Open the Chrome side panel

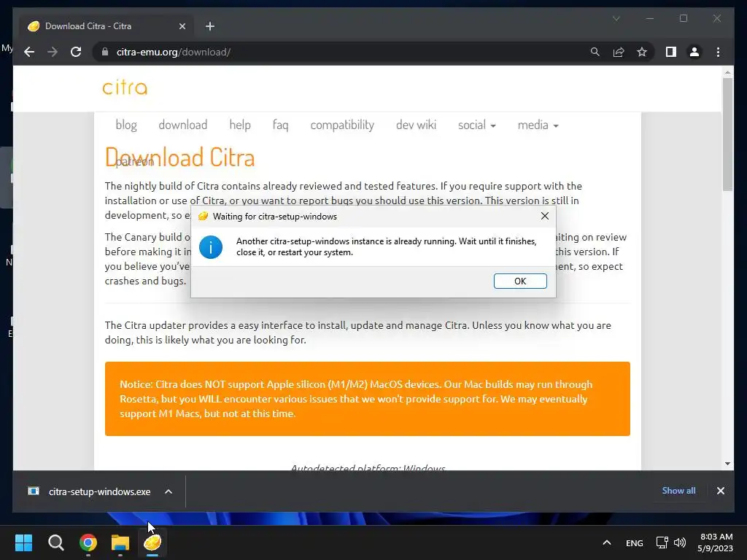[x=671, y=52]
